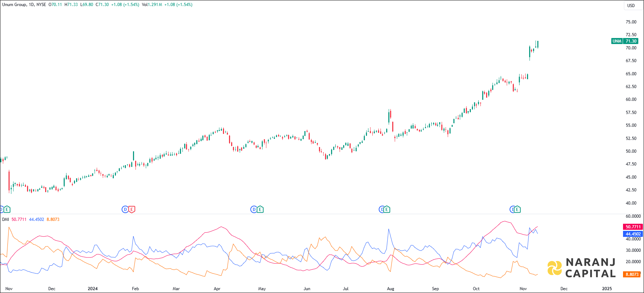Click the dividend marker near May
This screenshot has height=293, width=644.
click(x=254, y=210)
